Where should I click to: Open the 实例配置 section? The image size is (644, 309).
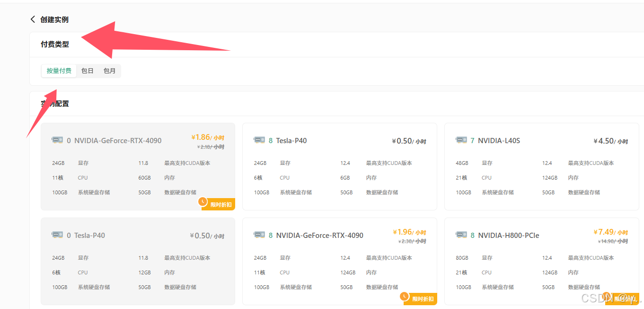pyautogui.click(x=55, y=103)
